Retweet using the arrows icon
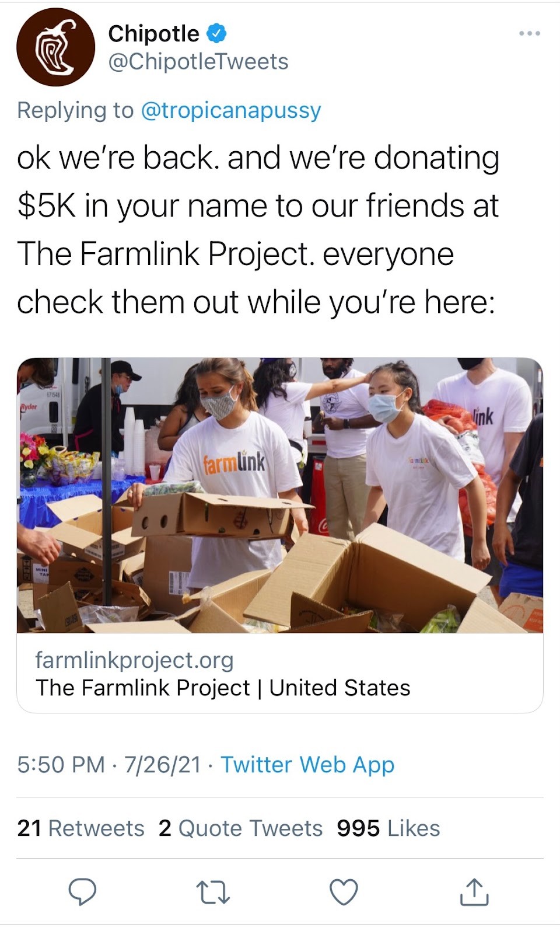 [x=213, y=893]
